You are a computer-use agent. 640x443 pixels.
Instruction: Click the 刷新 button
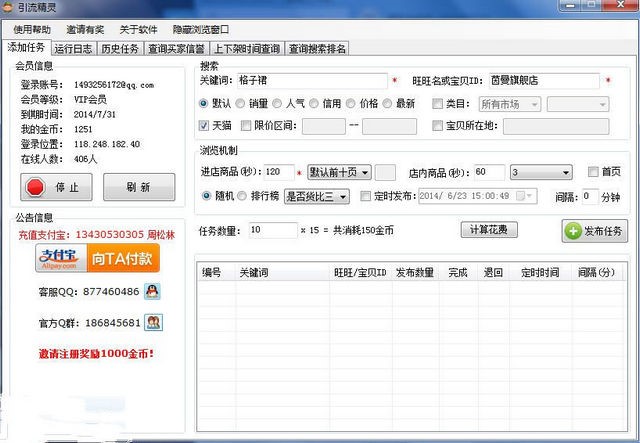pos(139,187)
